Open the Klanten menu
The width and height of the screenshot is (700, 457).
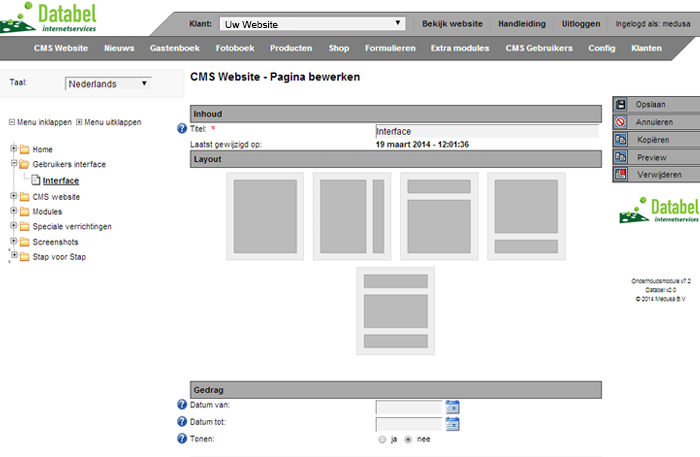(x=646, y=48)
